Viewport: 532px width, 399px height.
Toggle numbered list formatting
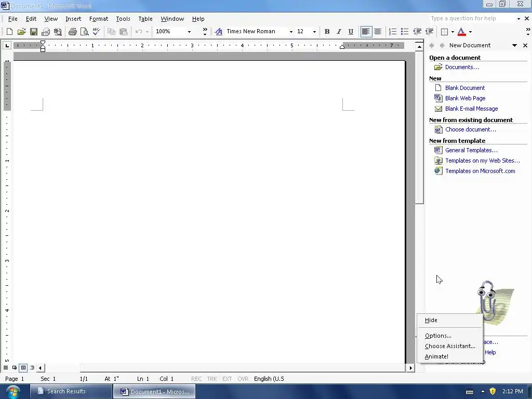(393, 32)
